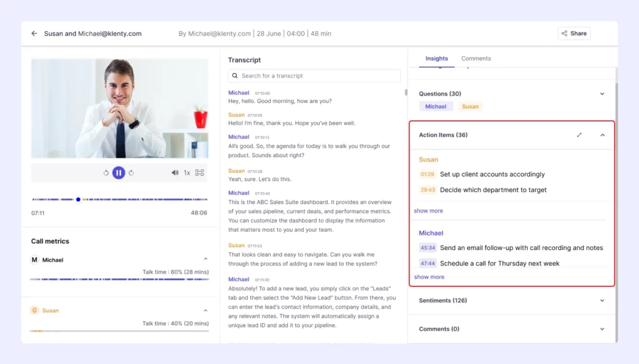Click the 48:06 total duration label
The width and height of the screenshot is (639, 364).
point(199,213)
